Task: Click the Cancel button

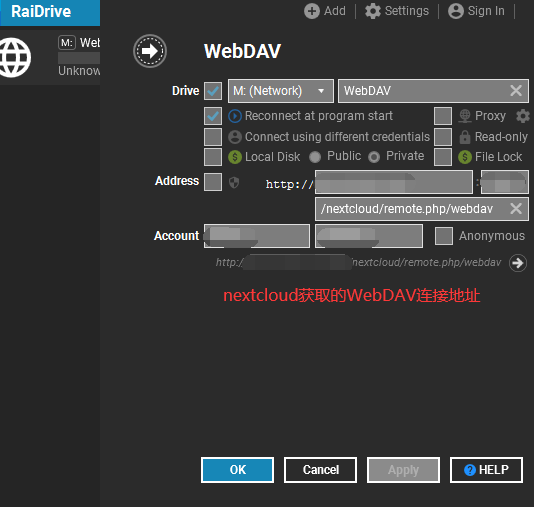Action: (x=320, y=470)
